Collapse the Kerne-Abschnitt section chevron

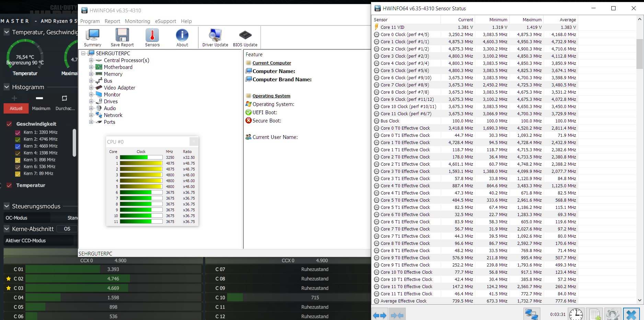pos(7,229)
